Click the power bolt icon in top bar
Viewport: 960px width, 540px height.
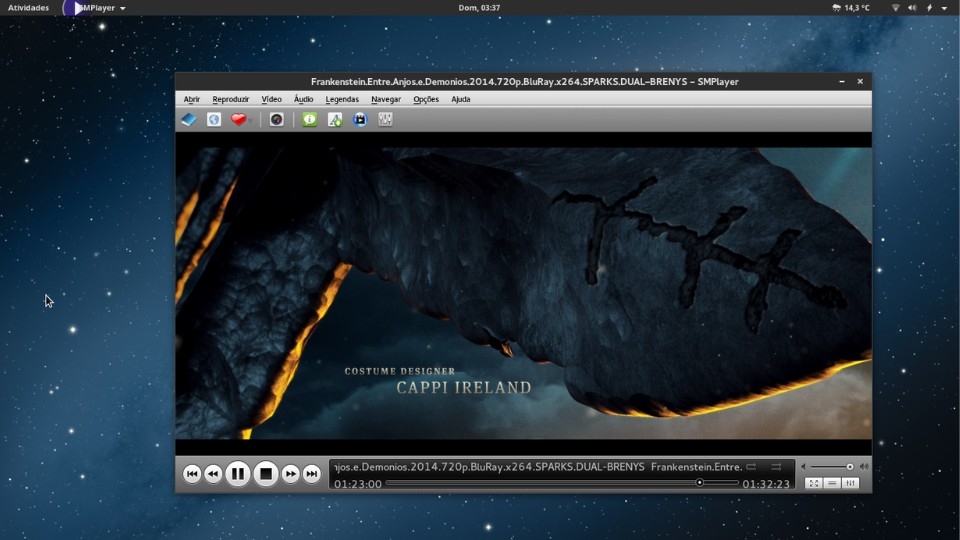click(929, 8)
